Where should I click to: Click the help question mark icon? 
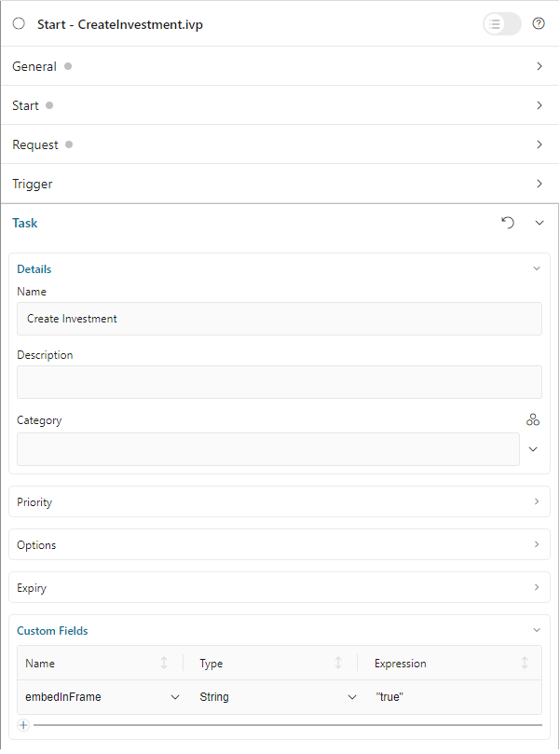(539, 23)
